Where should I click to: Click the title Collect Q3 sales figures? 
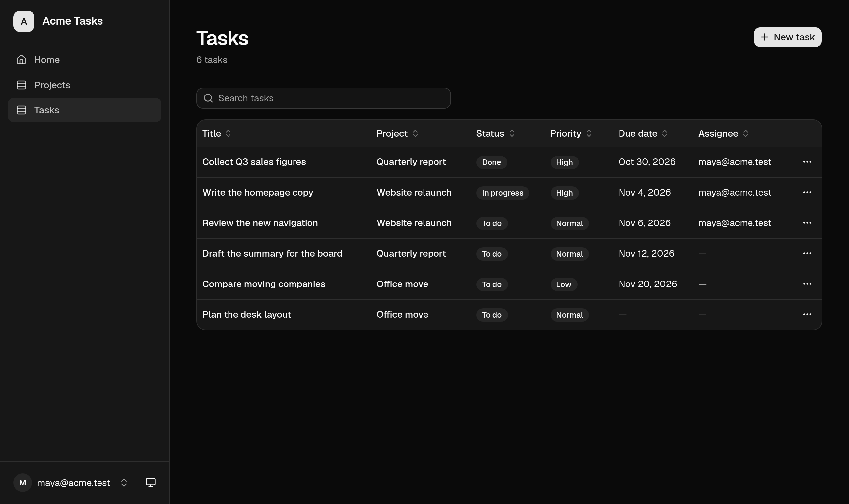pyautogui.click(x=254, y=162)
